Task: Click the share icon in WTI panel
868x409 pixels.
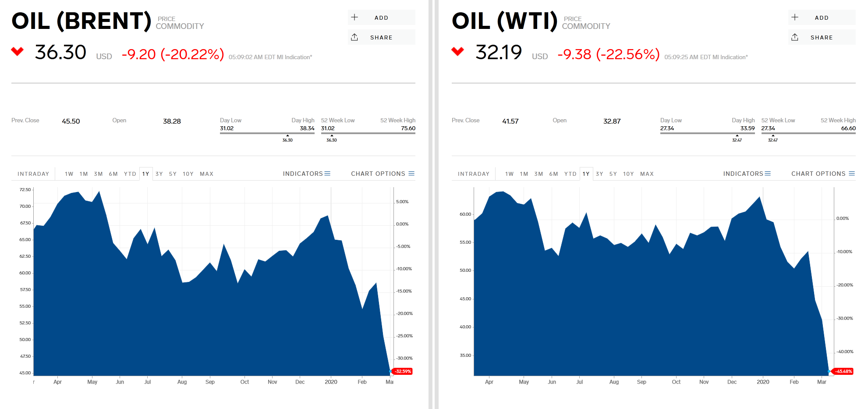Action: (x=795, y=37)
